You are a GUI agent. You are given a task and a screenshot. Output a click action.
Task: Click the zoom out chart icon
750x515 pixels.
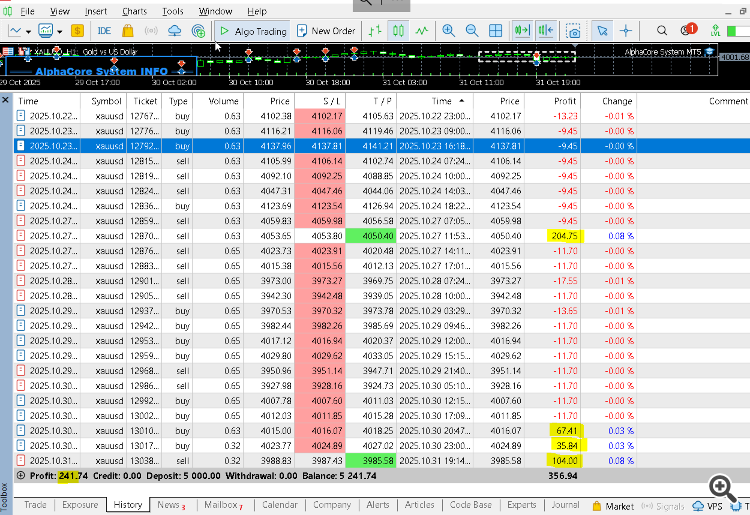[x=472, y=31]
